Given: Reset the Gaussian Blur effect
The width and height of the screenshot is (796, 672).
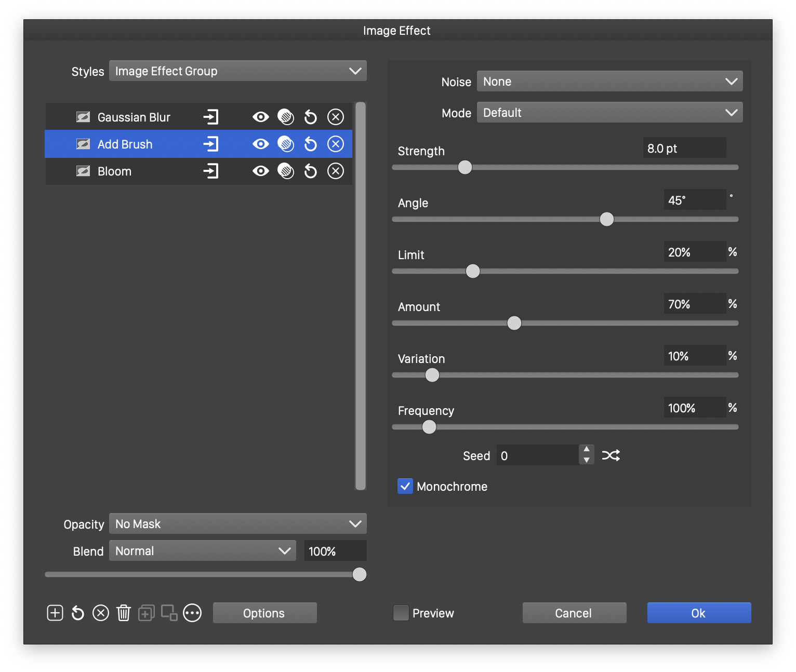Looking at the screenshot, I should [x=311, y=117].
